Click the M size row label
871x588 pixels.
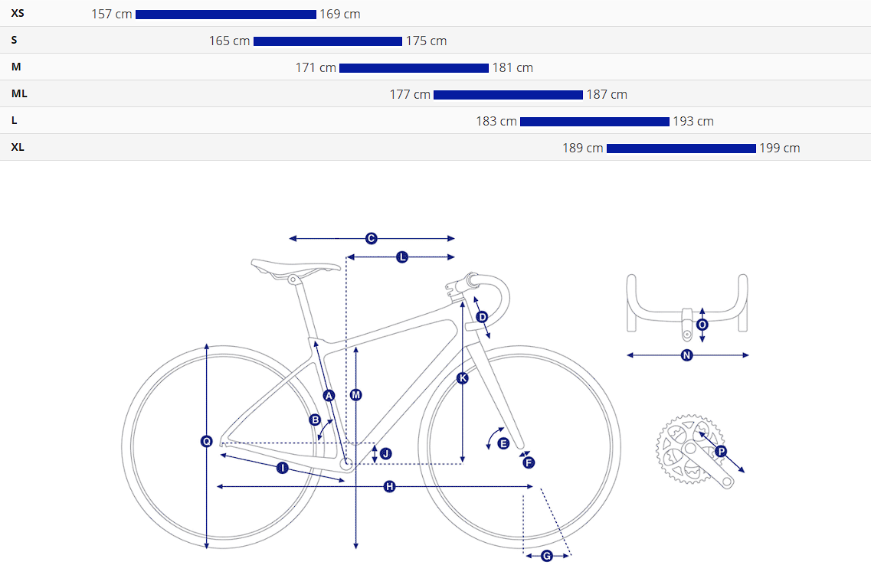(16, 67)
